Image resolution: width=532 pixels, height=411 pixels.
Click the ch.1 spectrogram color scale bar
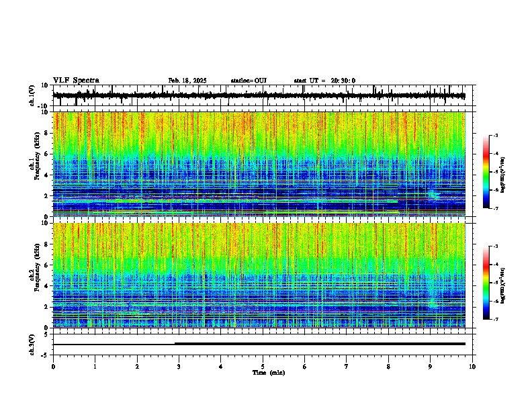pos(486,172)
